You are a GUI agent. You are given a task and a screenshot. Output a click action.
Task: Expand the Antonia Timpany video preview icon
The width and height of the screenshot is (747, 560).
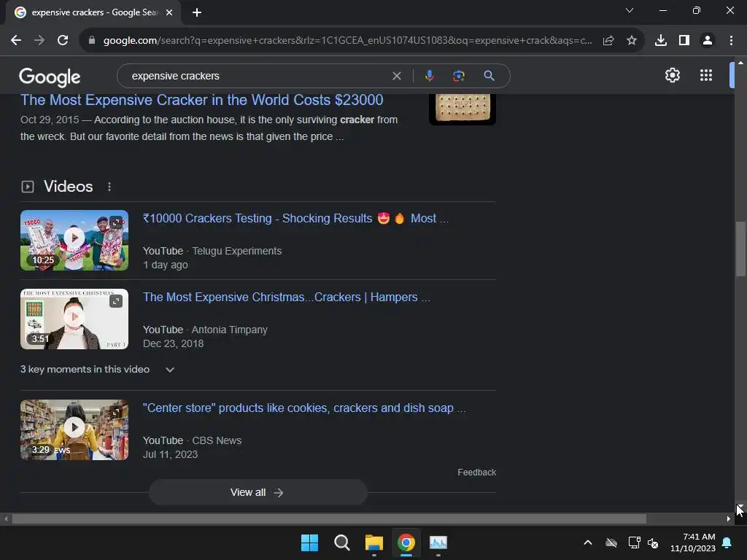[116, 301]
